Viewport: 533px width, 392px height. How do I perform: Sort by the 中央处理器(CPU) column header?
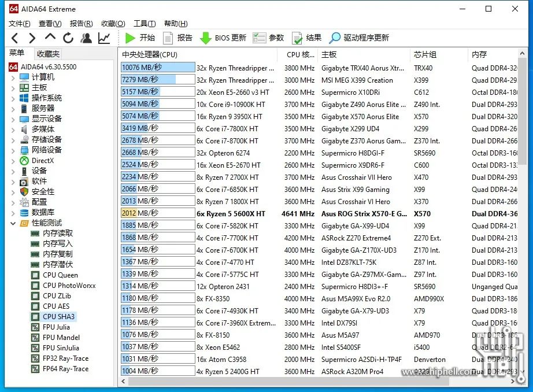pyautogui.click(x=198, y=54)
